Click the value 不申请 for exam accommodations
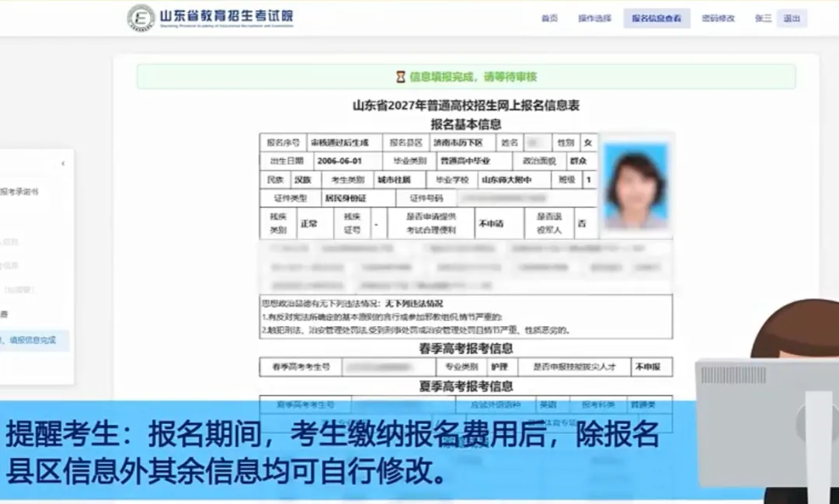The height and width of the screenshot is (504, 839). (491, 224)
